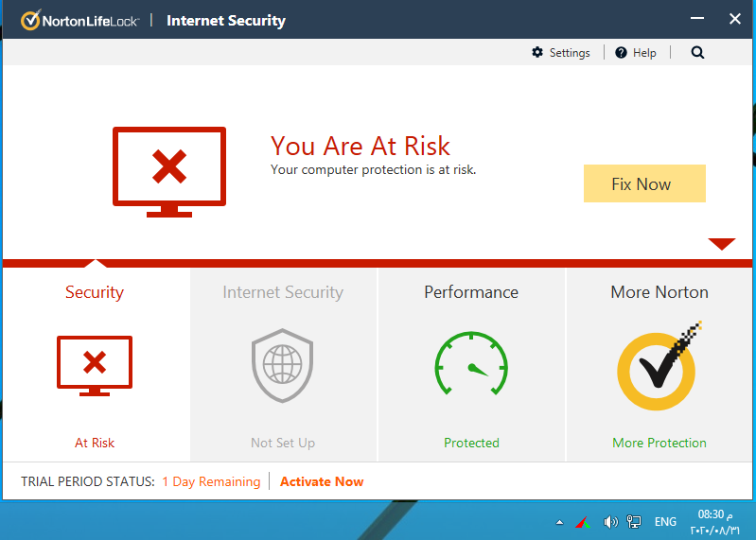Open the volume speaker tray icon
Screen dimensions: 756x540
[610, 522]
